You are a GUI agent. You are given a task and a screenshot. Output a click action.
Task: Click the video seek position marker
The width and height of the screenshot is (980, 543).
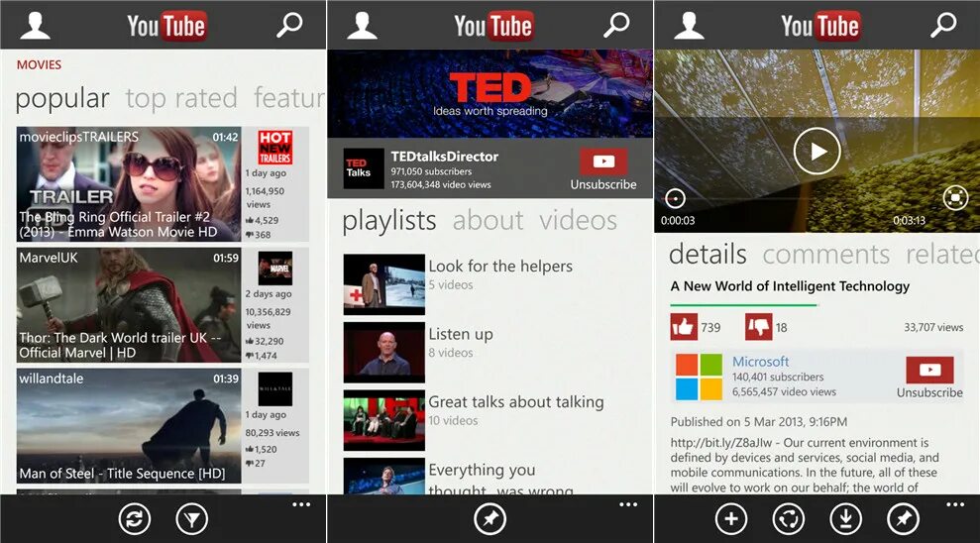click(x=675, y=199)
